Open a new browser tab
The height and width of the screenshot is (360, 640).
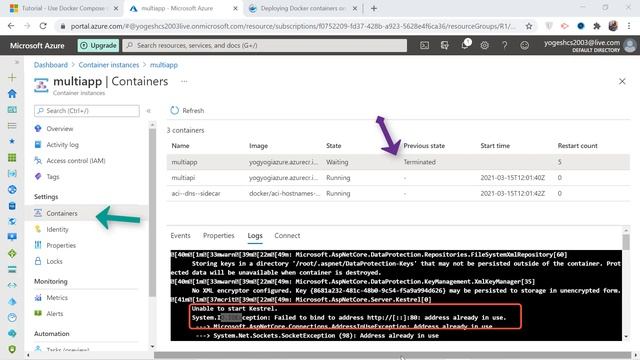click(374, 8)
